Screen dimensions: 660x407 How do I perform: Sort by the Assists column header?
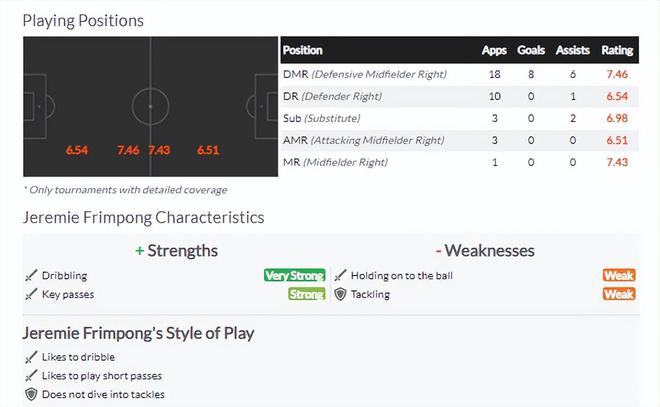pyautogui.click(x=573, y=50)
